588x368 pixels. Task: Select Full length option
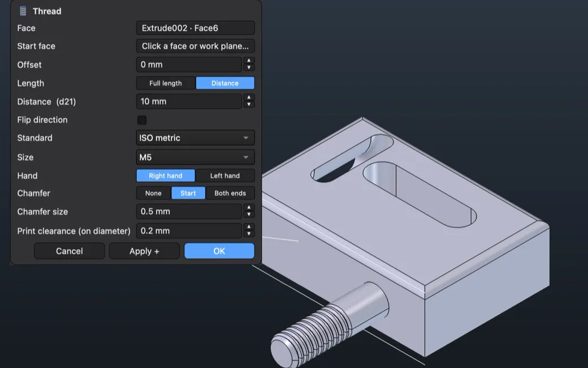tap(166, 83)
